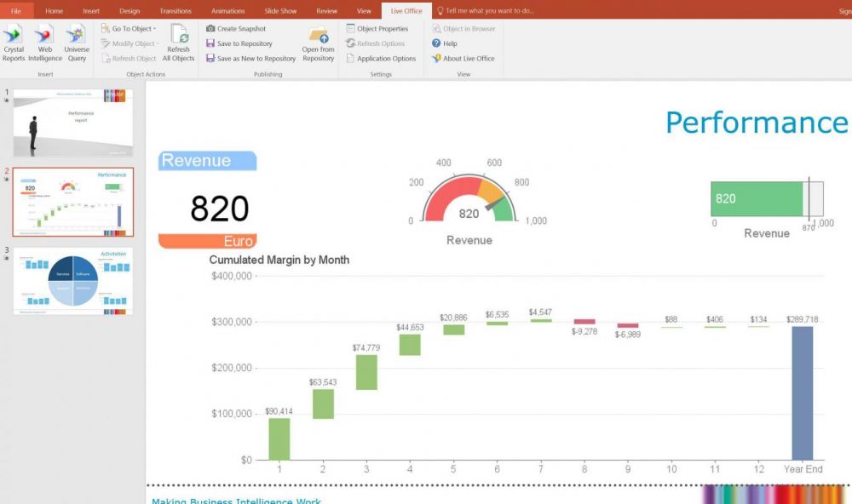Switch to the Review tab

[x=326, y=11]
